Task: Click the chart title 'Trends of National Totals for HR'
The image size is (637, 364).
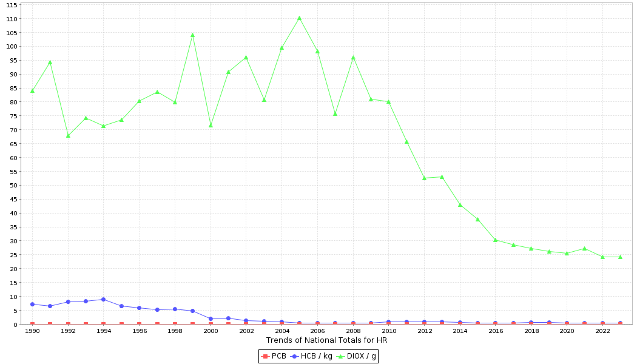Action: [326, 340]
